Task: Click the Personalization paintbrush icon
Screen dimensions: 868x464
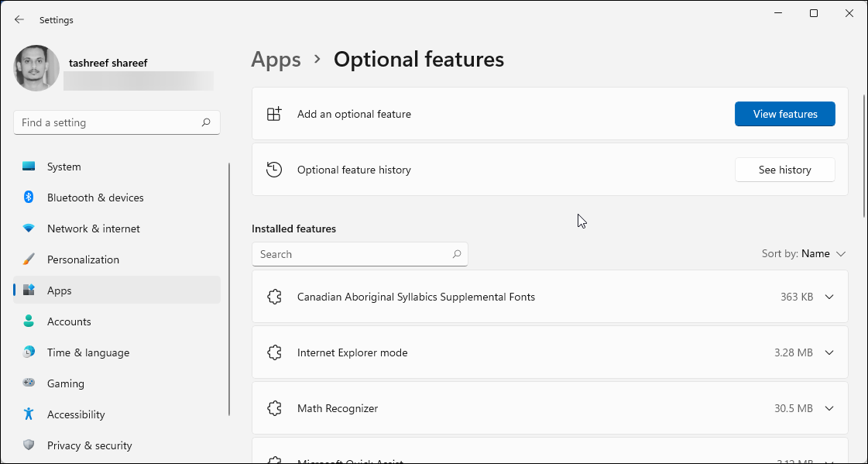Action: click(29, 259)
